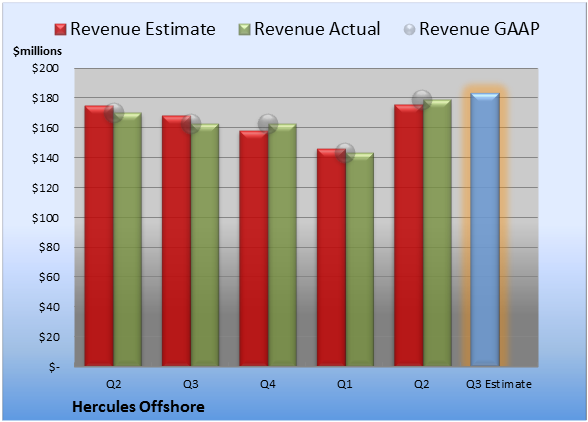
Task: Click the '$20' y-axis value
Action: coord(49,337)
